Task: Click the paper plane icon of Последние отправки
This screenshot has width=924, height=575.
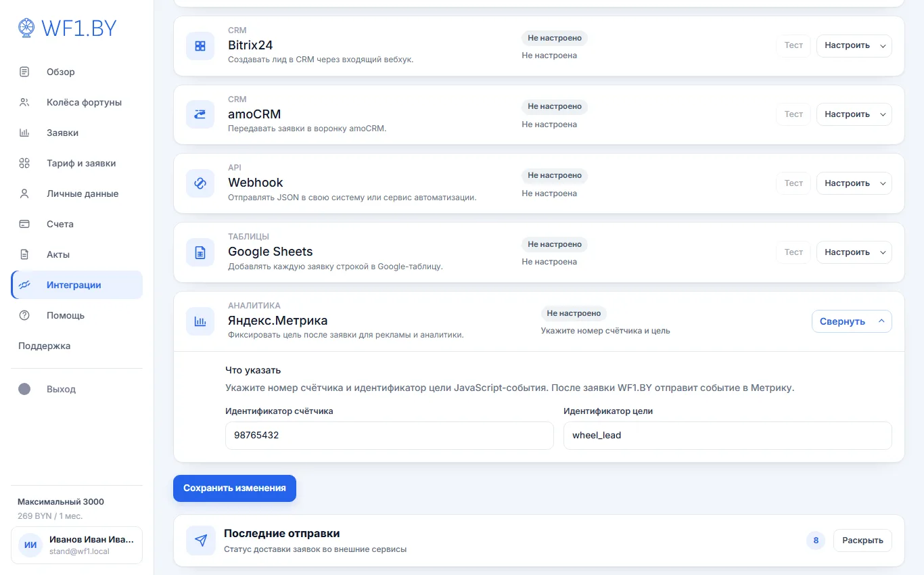Action: pyautogui.click(x=200, y=540)
